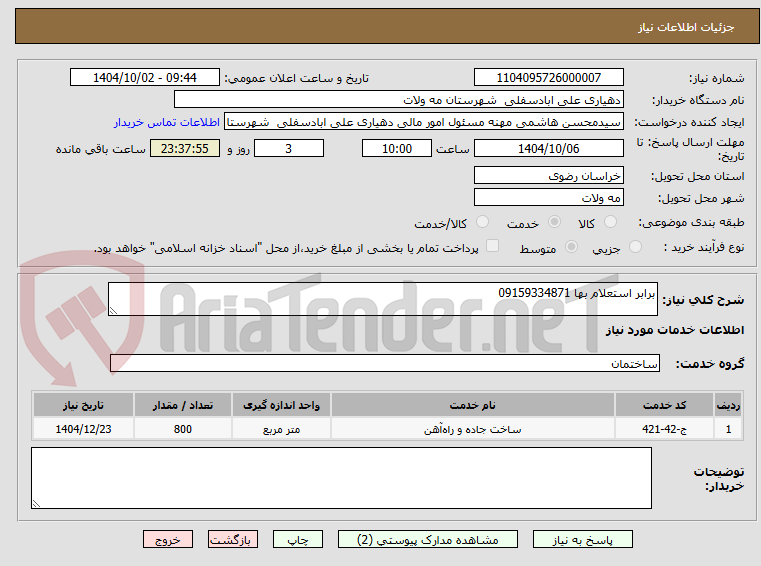
Task: Click the شماره نیاز field 1104095726000007
Action: coord(548,78)
